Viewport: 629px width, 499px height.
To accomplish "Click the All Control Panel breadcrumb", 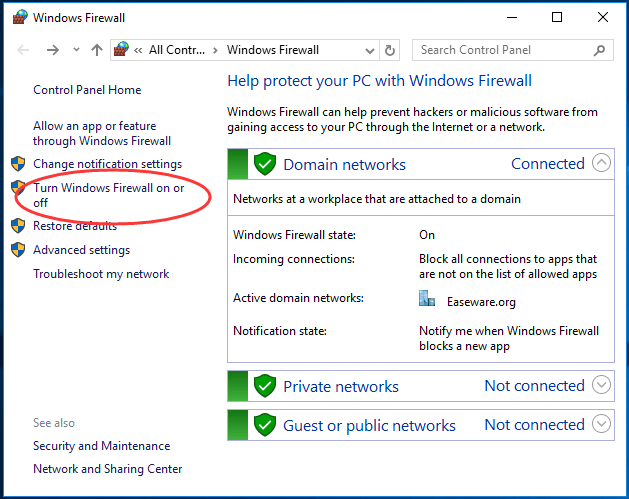I will [x=177, y=50].
